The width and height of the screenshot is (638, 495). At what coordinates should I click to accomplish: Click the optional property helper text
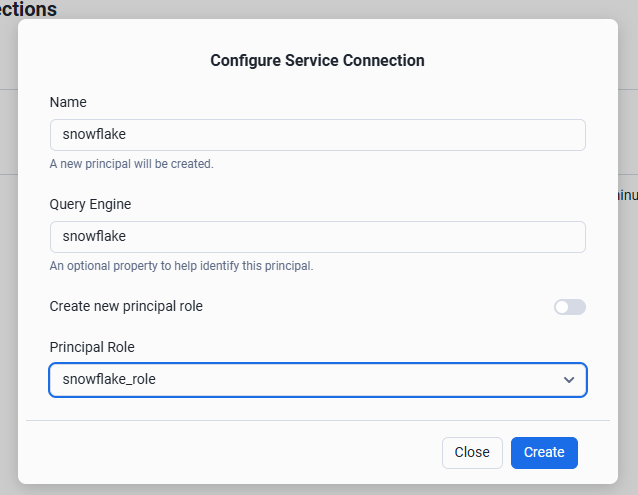point(181,266)
